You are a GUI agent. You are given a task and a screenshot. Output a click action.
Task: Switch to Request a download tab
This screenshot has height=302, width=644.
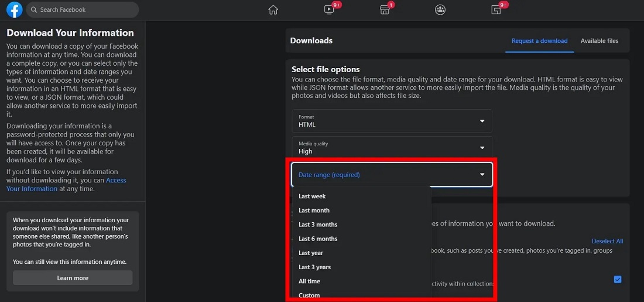click(539, 40)
